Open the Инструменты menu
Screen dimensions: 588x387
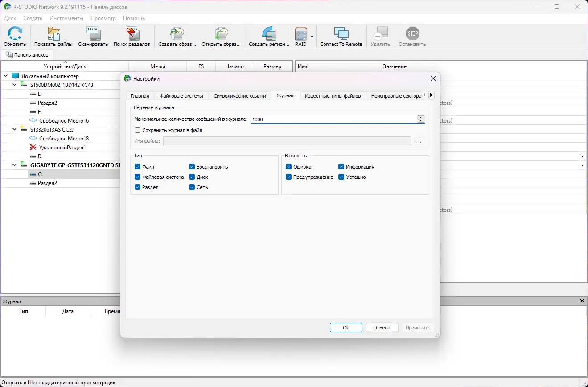coord(66,18)
